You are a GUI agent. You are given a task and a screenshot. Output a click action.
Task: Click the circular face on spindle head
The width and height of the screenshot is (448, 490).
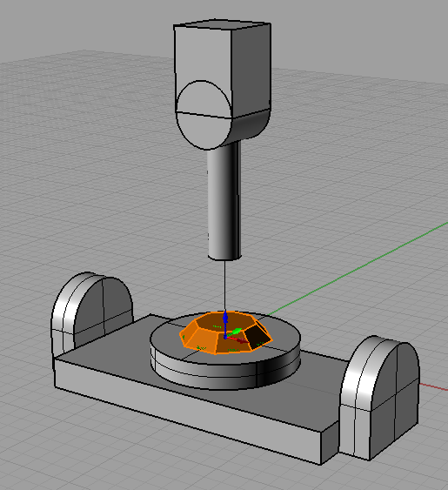pyautogui.click(x=204, y=115)
